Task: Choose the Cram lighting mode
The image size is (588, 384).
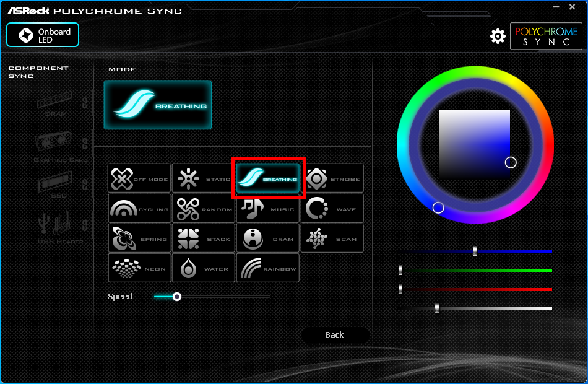Action: 268,238
